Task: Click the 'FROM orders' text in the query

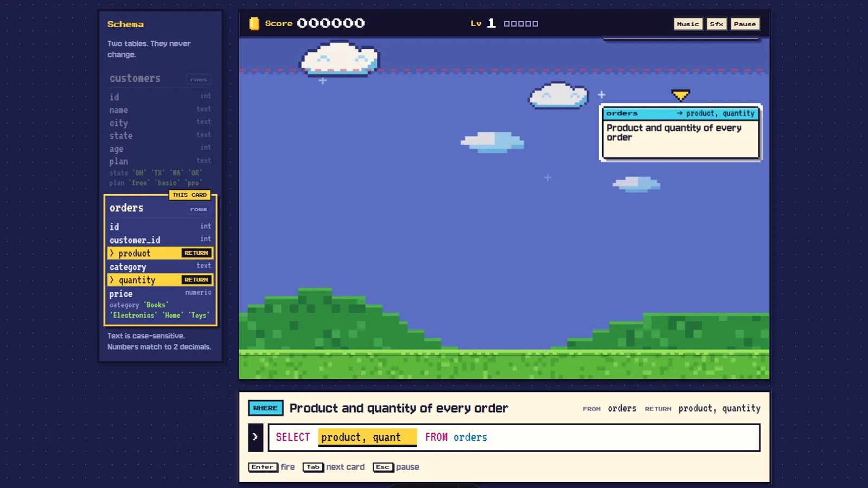Action: coord(456,437)
